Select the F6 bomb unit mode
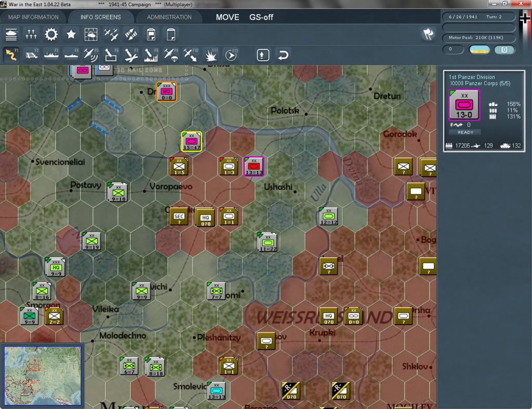The height and width of the screenshot is (409, 532). (x=111, y=55)
